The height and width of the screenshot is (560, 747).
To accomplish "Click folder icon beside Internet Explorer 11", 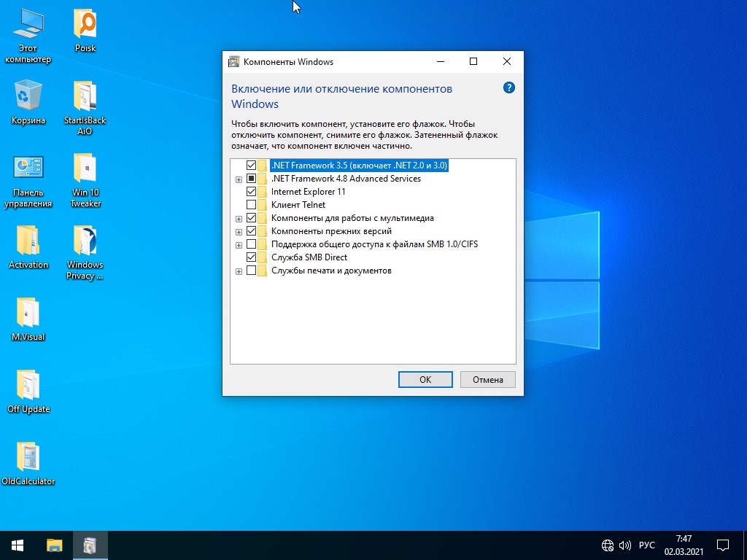I will coord(262,192).
